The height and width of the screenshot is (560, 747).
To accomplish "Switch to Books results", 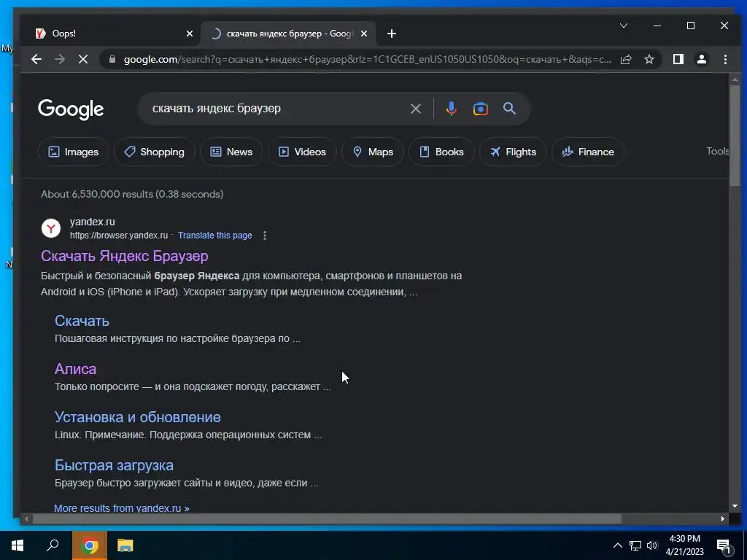I will coord(441,152).
